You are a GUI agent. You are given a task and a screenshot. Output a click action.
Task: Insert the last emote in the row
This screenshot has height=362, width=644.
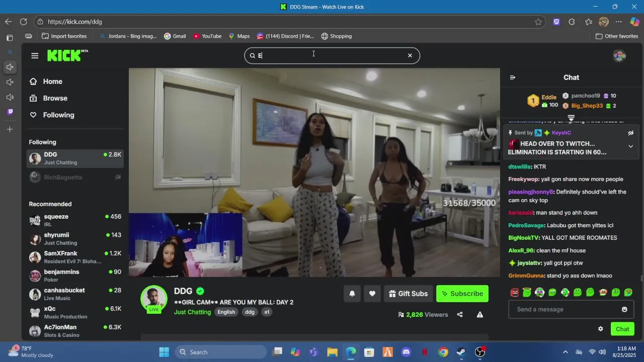pyautogui.click(x=628, y=293)
